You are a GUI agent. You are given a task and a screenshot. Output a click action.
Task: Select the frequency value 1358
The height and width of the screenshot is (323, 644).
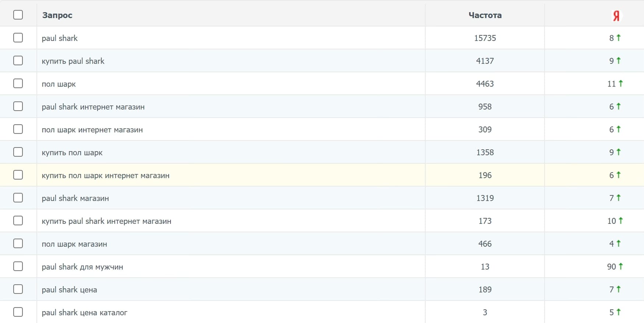[485, 152]
